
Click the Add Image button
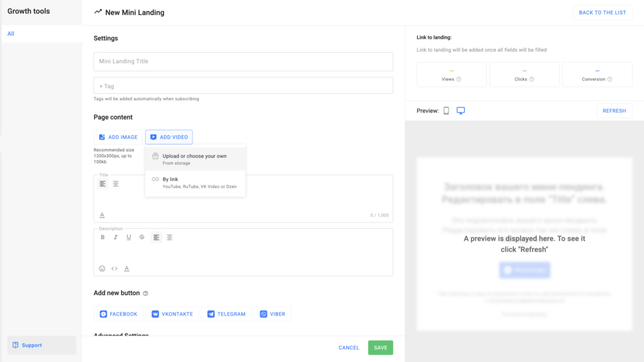point(118,137)
